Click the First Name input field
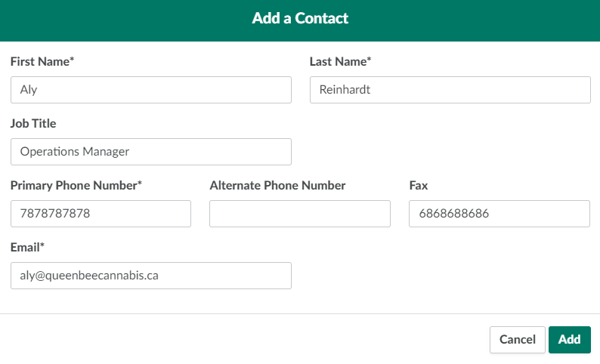This screenshot has width=600, height=364. 151,90
